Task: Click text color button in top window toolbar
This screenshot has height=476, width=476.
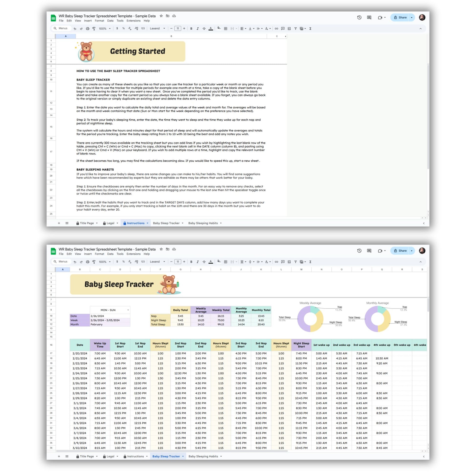Action: pyautogui.click(x=211, y=29)
